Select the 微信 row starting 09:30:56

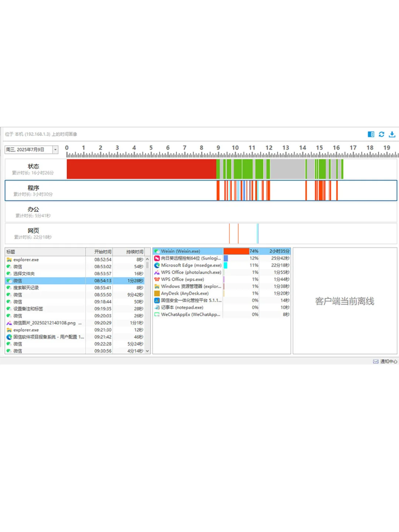point(75,351)
